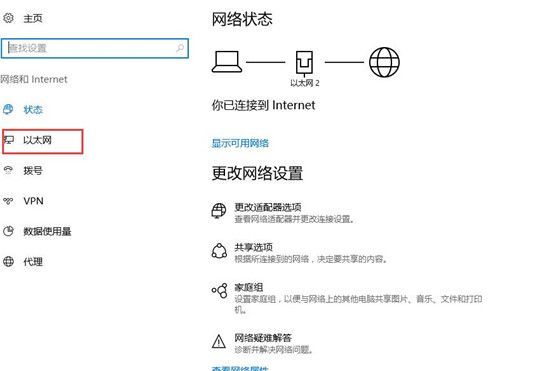Switch to the 数据使用量 page
Screen dimensions: 550x371
[x=47, y=231]
